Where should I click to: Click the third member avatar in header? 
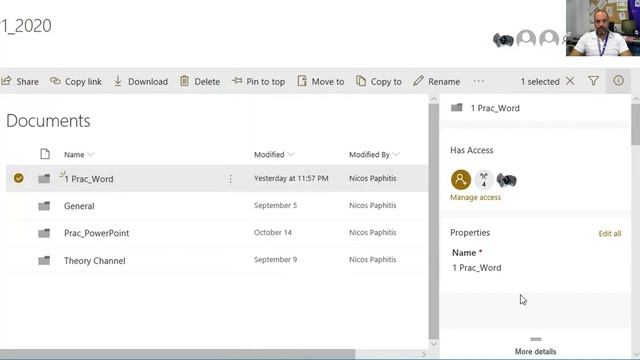pos(549,39)
